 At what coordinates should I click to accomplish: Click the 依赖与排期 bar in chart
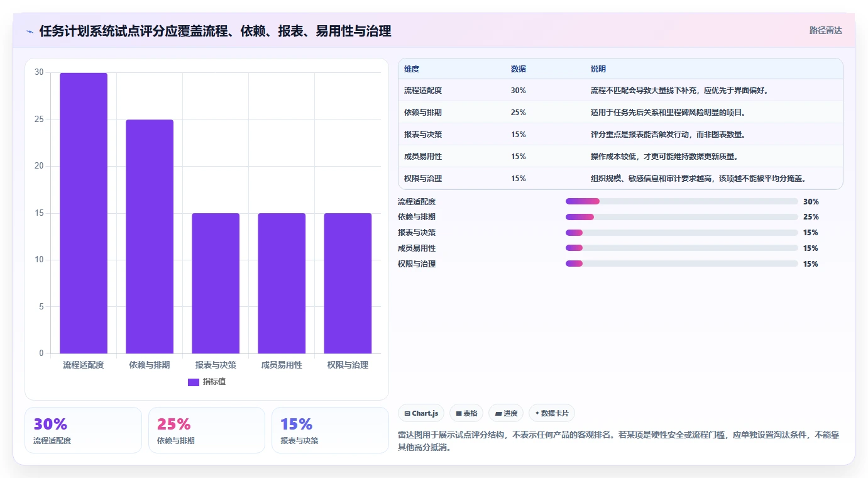[x=150, y=236]
